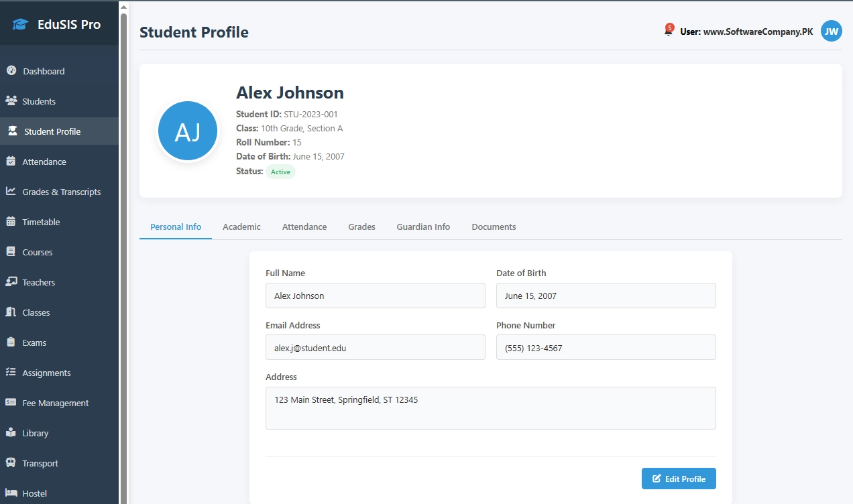Click the Hostel bed icon
Viewport: 853px width, 504px height.
coord(11,493)
